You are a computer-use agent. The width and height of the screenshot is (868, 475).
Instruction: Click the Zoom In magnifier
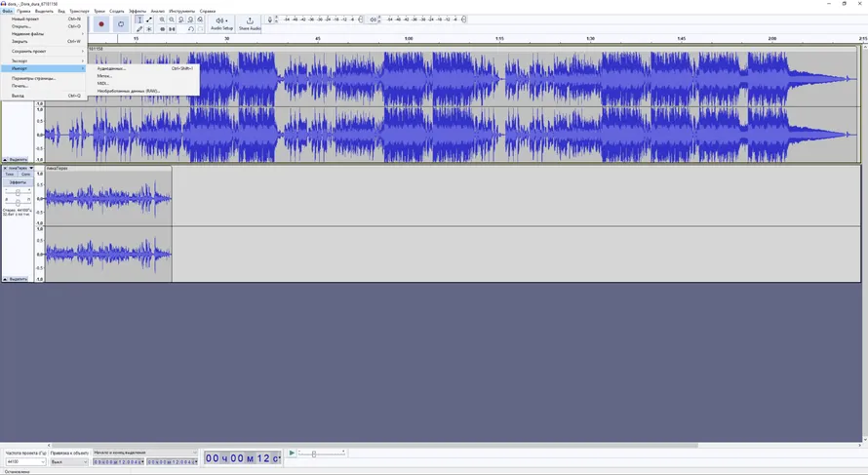pos(162,20)
